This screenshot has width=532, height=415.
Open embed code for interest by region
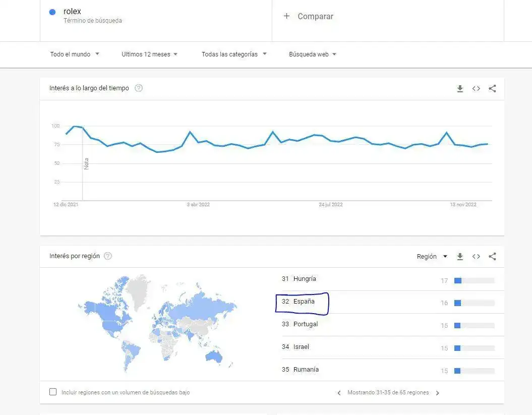[x=476, y=257]
